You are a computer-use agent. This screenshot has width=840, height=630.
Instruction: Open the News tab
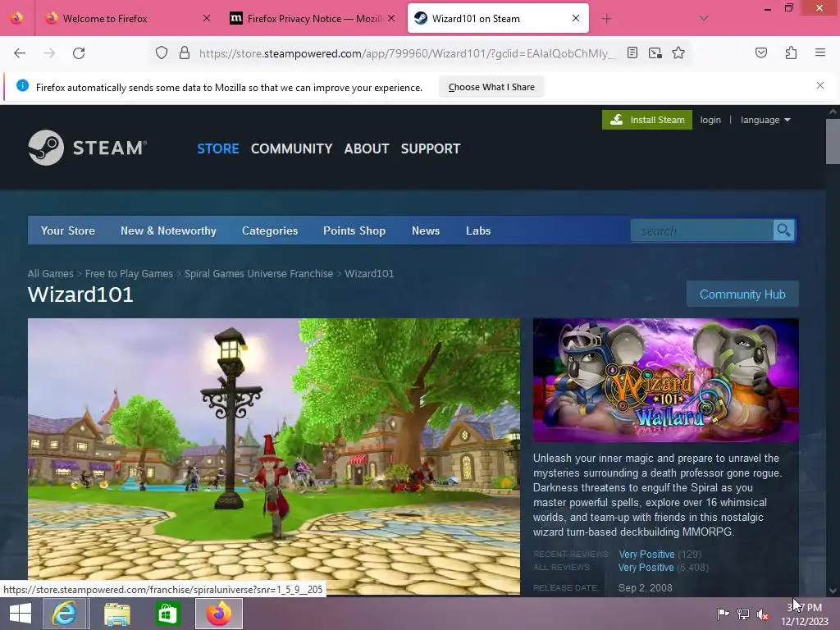pos(426,231)
